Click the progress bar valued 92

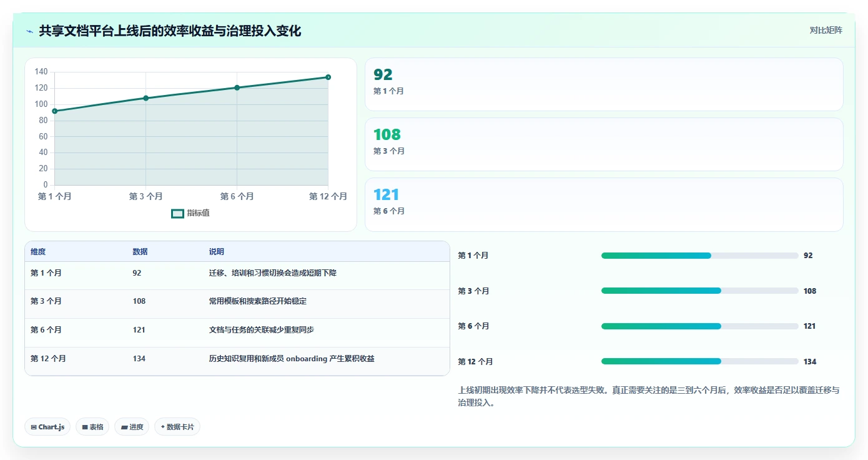click(x=699, y=256)
